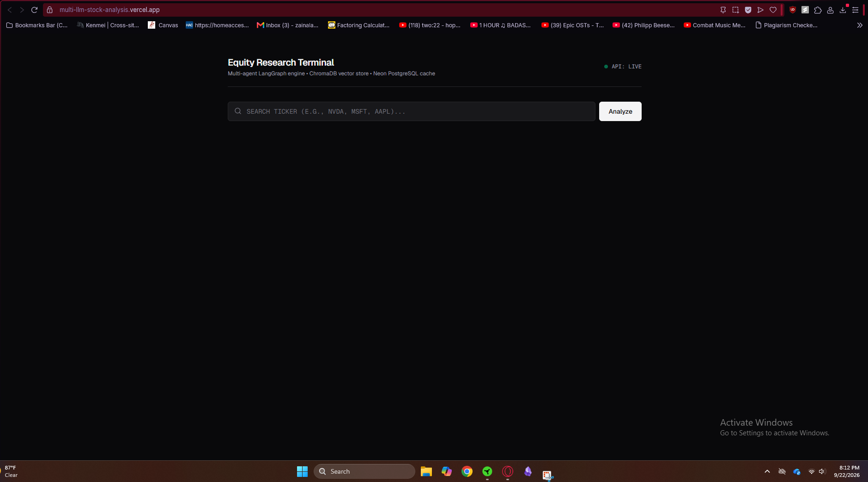Open the account profile icon
Image resolution: width=868 pixels, height=482 pixels.
830,10
